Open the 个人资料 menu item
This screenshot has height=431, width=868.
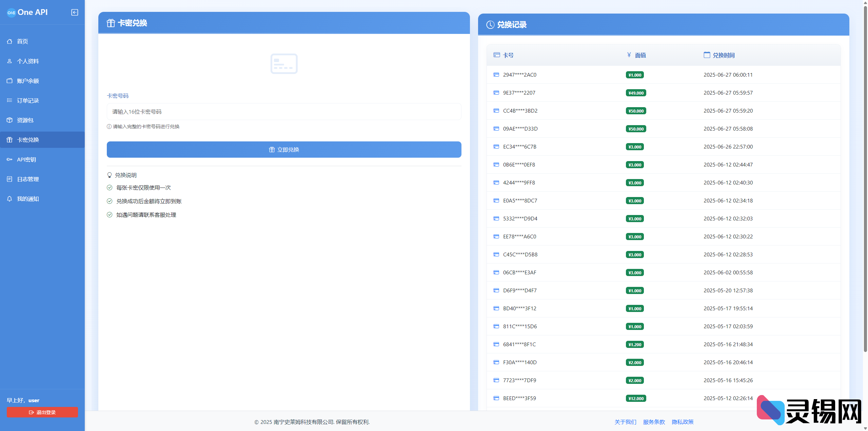pyautogui.click(x=28, y=61)
